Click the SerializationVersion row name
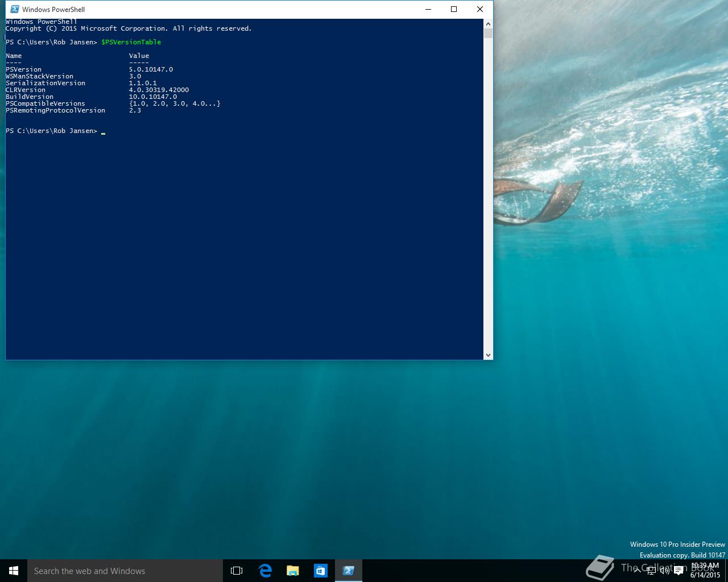 [45, 83]
